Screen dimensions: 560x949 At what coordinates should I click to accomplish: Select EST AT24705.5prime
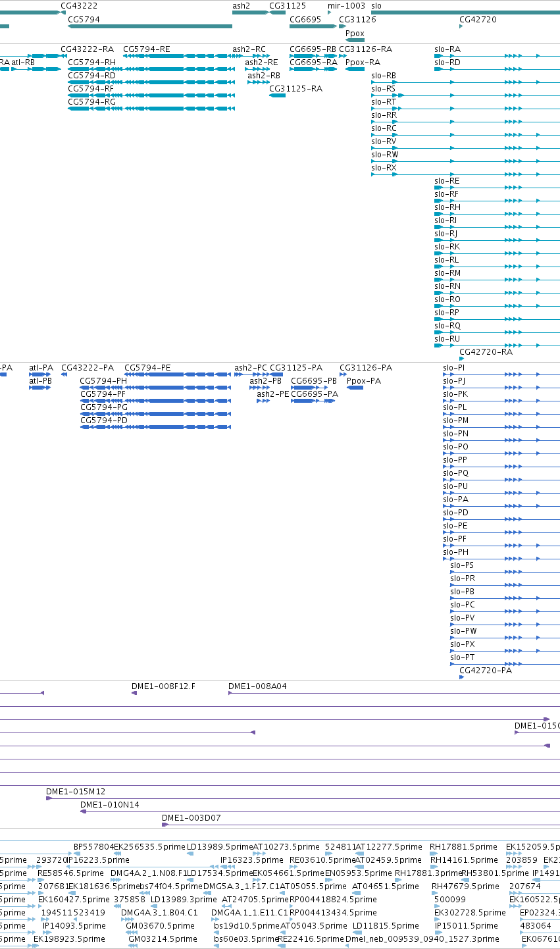255,900
